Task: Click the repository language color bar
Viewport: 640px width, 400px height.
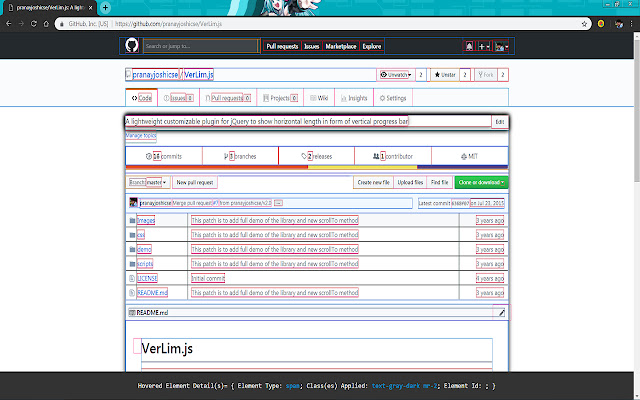Action: pos(316,167)
